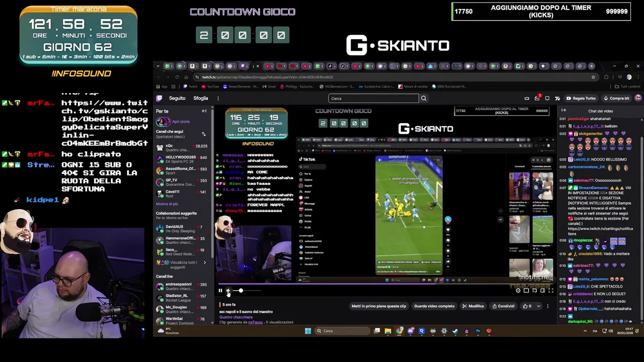Reload the browser page
Image resolution: width=644 pixels, height=362 pixels.
tap(177, 77)
